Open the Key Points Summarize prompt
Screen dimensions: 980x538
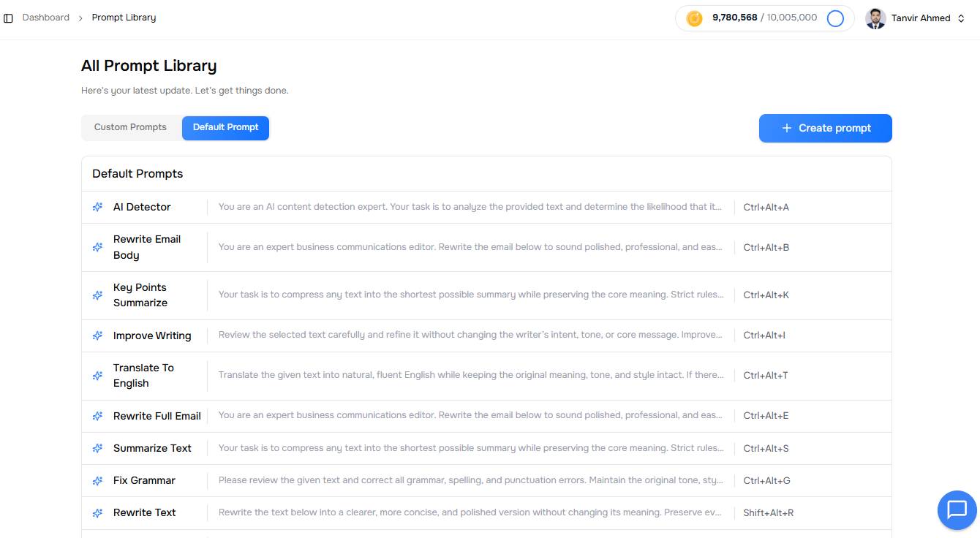[x=140, y=295]
